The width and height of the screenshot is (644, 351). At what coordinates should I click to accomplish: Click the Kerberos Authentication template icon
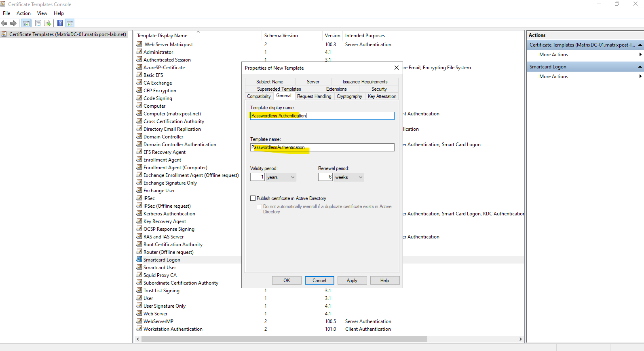coord(139,213)
